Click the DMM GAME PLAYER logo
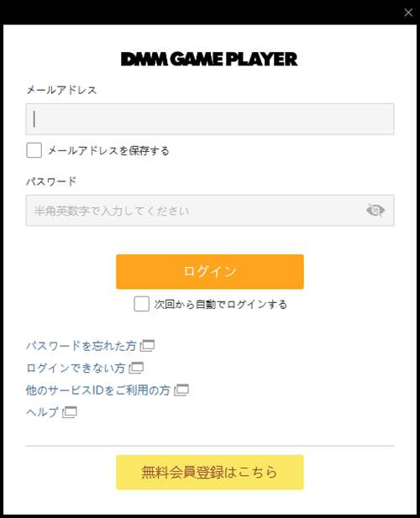This screenshot has height=518, width=420. (209, 59)
